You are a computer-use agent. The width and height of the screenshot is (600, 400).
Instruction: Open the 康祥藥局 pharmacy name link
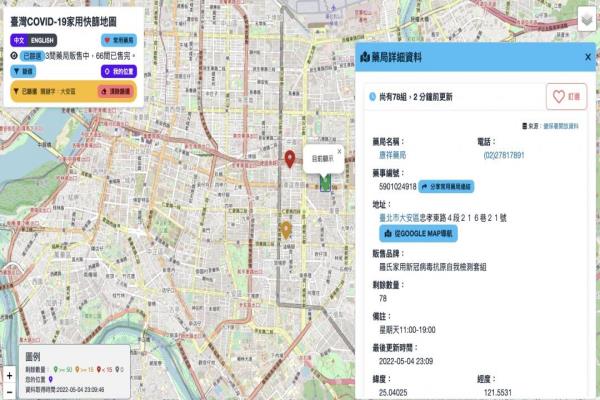pos(393,155)
